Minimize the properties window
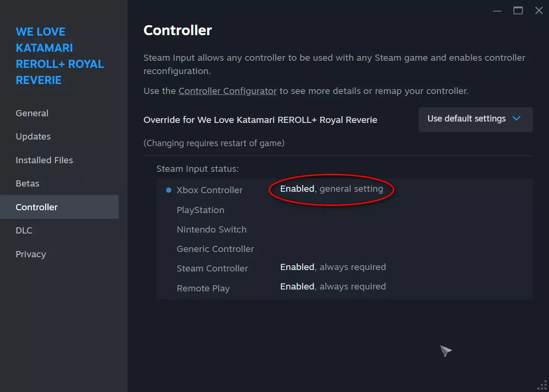Viewport: 549px width, 392px height. click(x=497, y=11)
